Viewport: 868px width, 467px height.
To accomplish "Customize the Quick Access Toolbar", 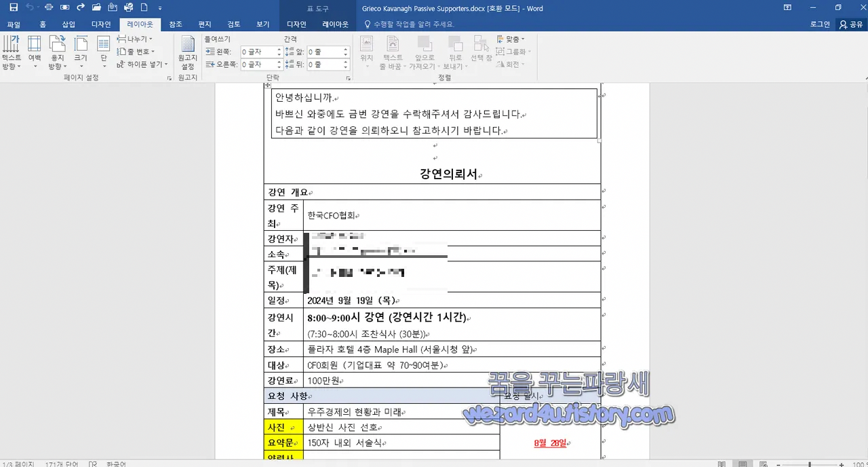I will tap(159, 8).
